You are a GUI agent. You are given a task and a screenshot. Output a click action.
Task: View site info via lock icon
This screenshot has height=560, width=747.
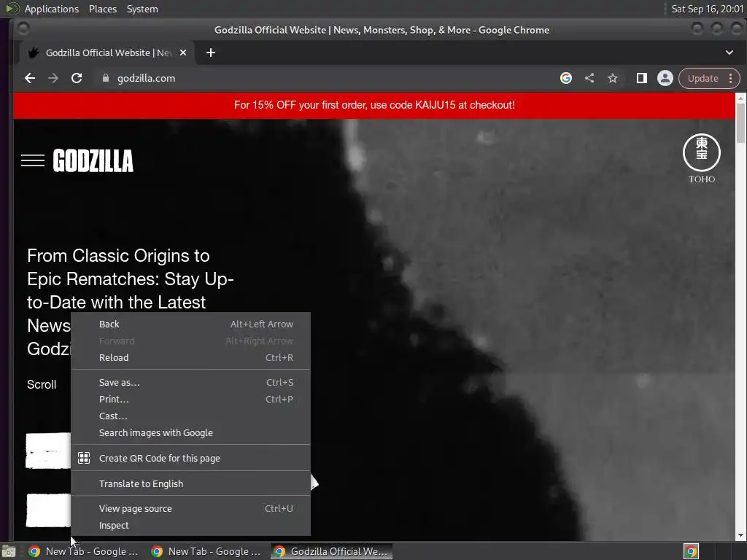[x=106, y=78]
